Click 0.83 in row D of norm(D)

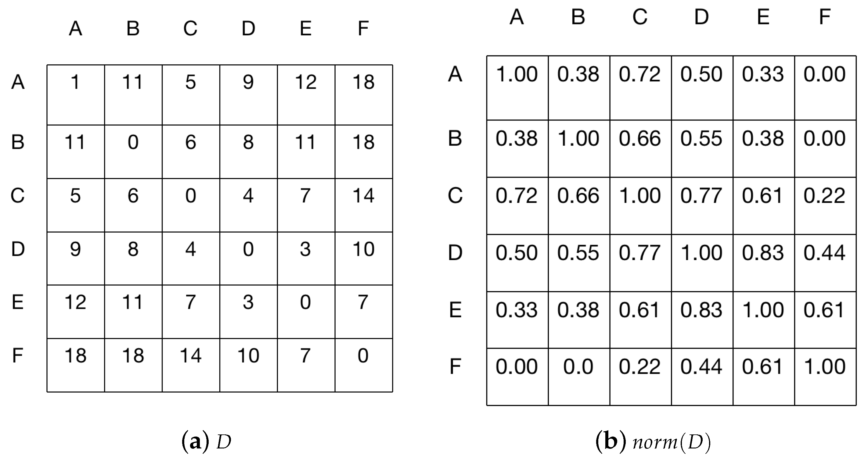tap(763, 252)
